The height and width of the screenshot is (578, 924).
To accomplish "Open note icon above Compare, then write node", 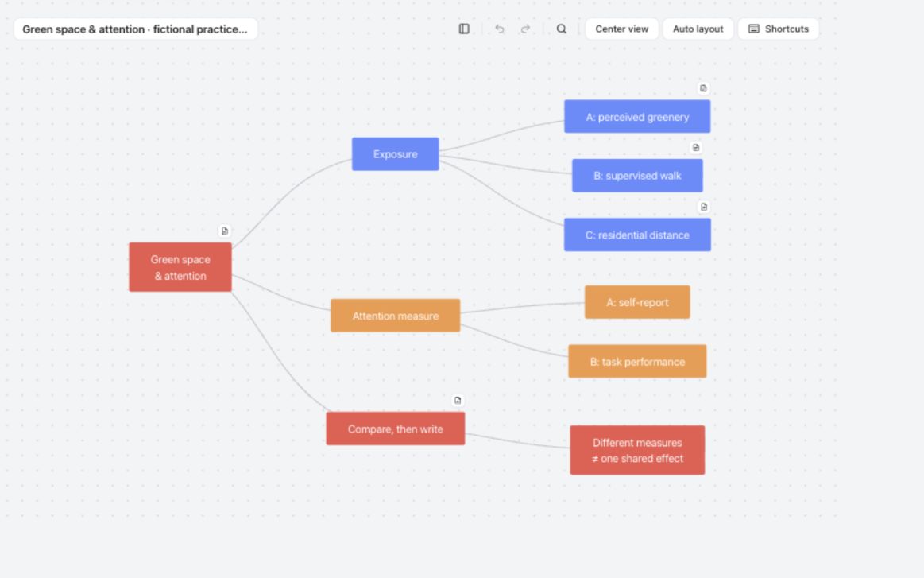I will (x=458, y=401).
